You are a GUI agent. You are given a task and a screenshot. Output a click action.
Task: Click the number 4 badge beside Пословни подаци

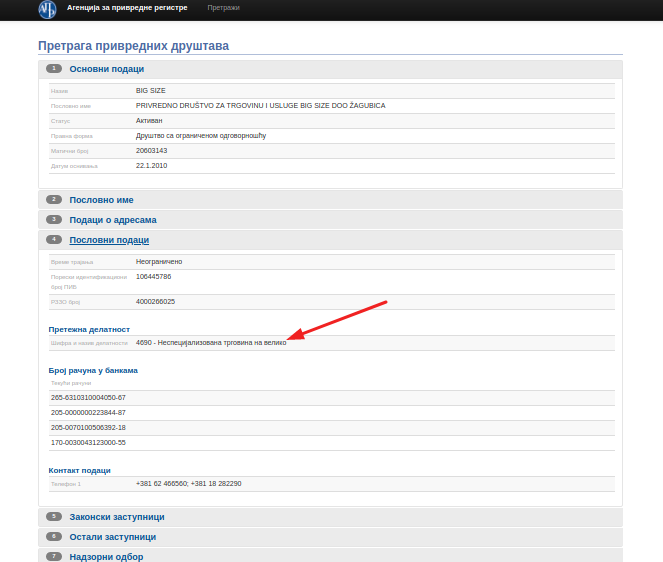[54, 240]
